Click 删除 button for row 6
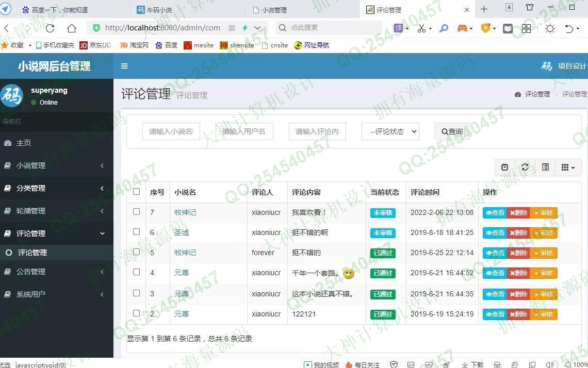Viewport: 588px width, 368px height. click(x=518, y=233)
